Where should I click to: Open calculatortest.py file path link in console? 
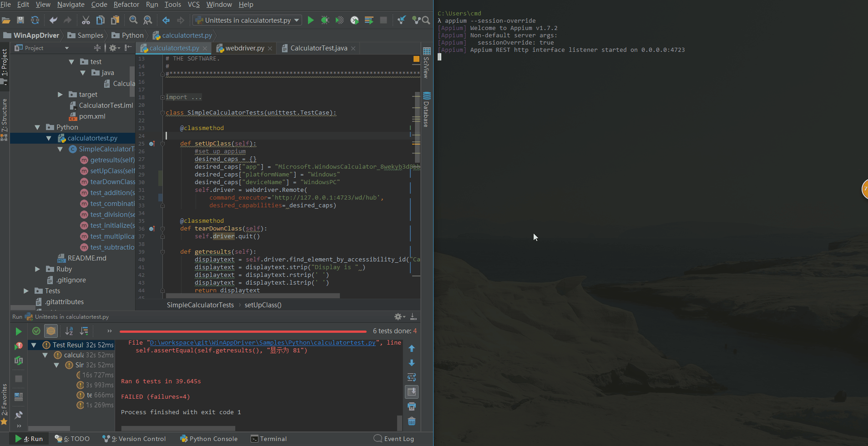tap(262, 343)
